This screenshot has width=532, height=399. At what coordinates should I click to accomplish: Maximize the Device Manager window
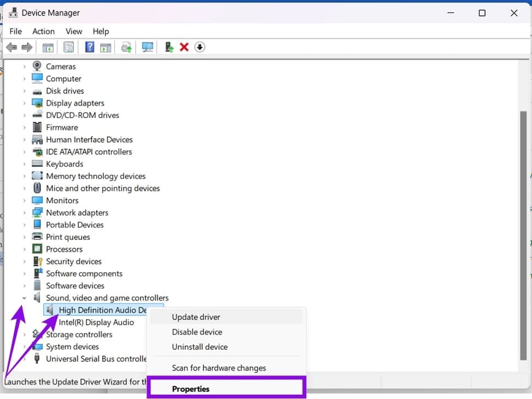coord(482,13)
